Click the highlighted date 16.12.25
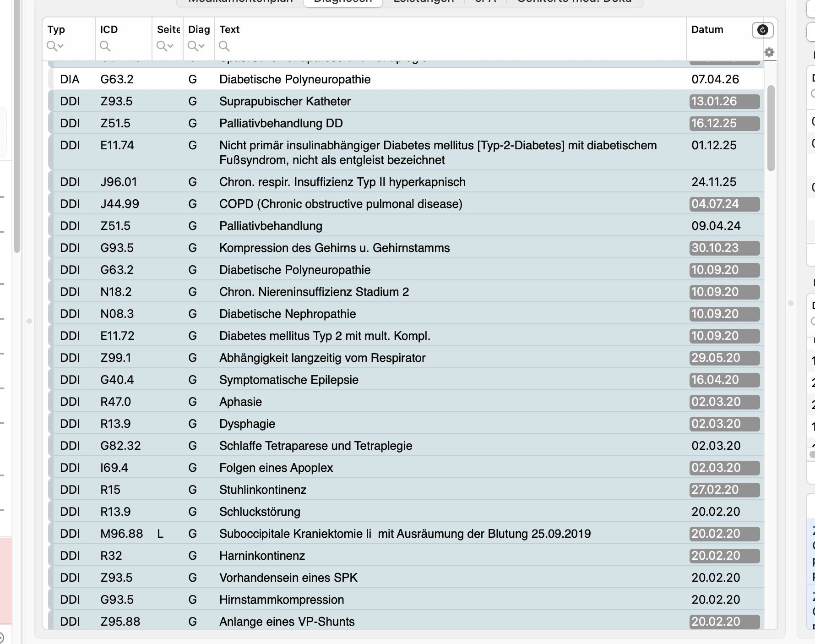 (x=724, y=123)
